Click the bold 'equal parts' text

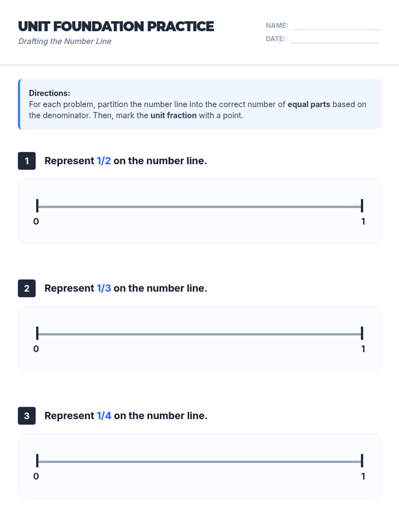pos(309,104)
